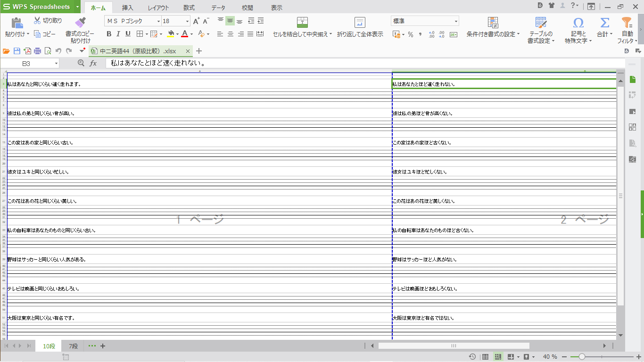The width and height of the screenshot is (644, 362).
Task: Align cell text to the right
Action: 241,34
